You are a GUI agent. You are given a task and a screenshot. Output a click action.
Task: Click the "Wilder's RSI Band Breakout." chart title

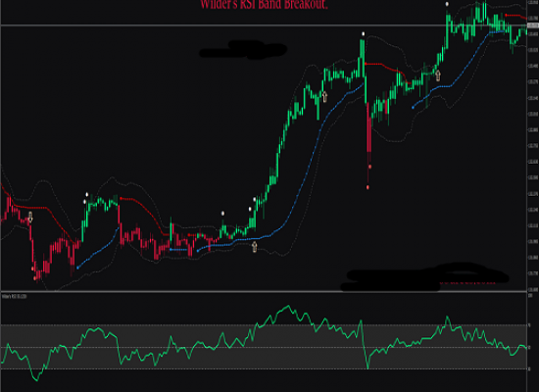264,5
